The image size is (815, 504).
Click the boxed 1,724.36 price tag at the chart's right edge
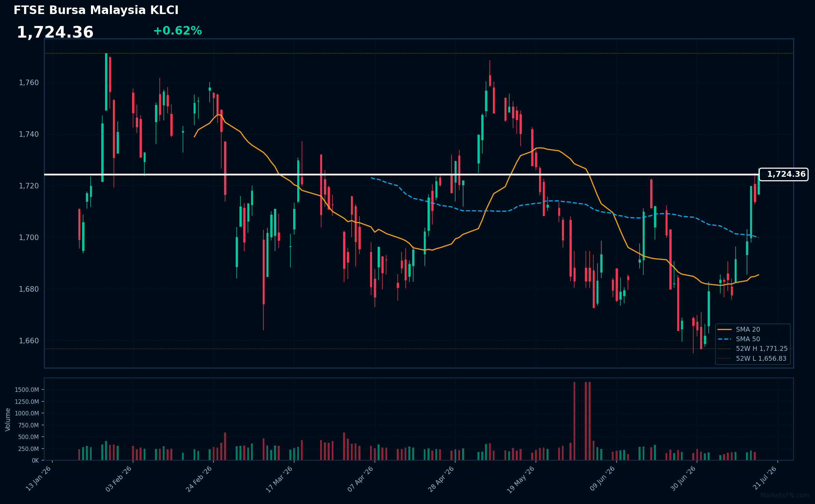coord(784,174)
